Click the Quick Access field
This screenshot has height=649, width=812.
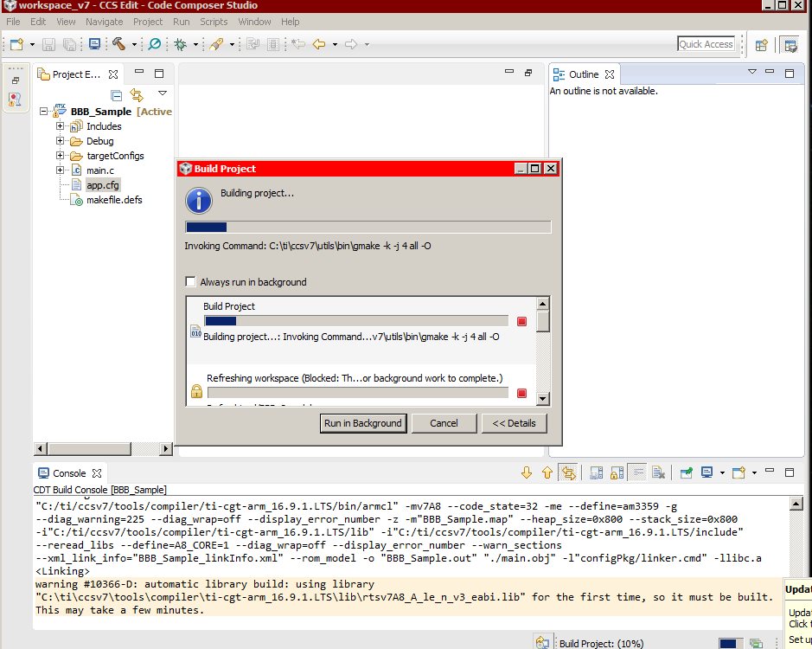(706, 44)
